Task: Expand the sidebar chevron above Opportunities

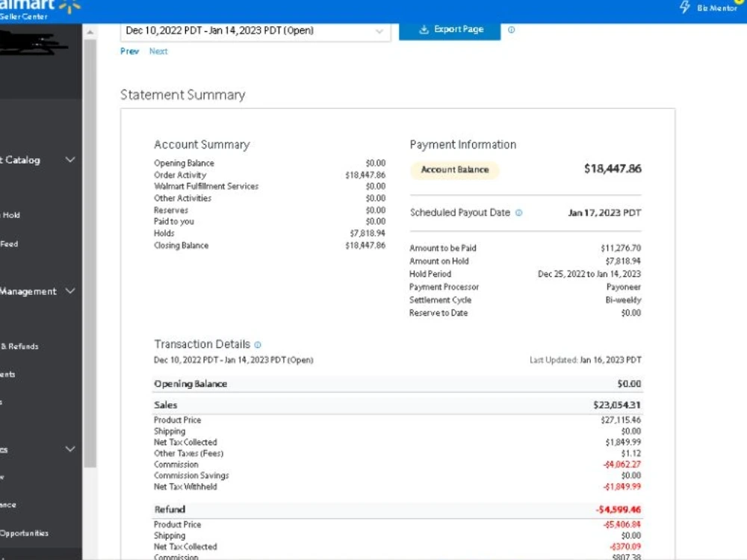Action: tap(70, 449)
